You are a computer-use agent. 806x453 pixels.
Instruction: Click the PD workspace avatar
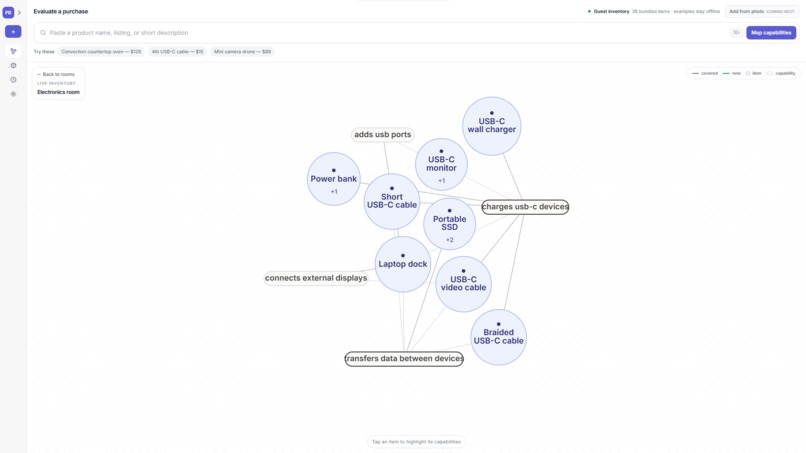click(x=8, y=12)
